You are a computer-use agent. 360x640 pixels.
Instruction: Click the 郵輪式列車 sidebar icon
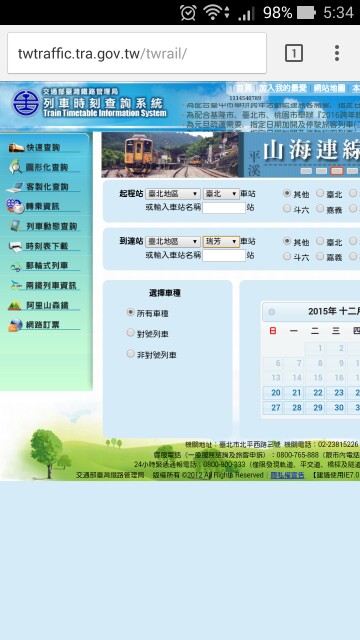click(16, 267)
